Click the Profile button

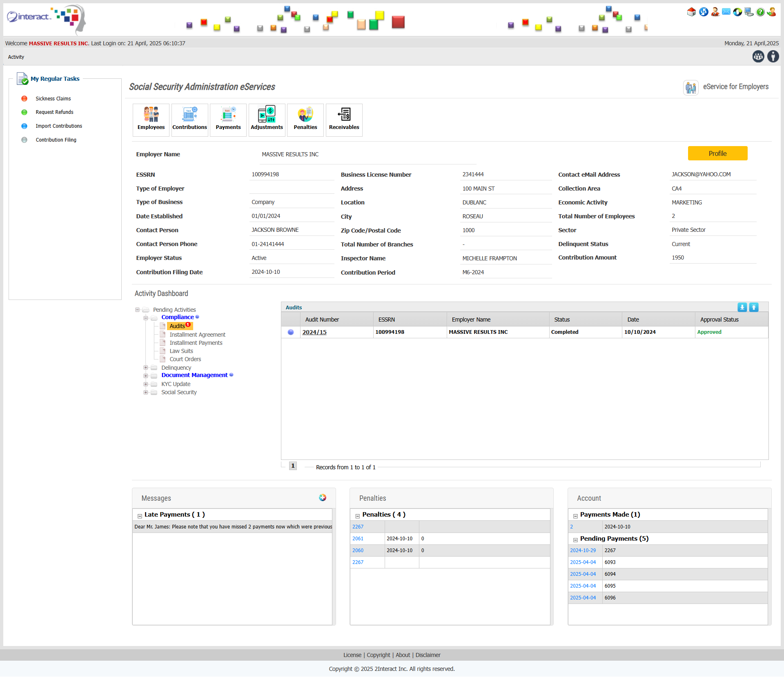coord(717,153)
